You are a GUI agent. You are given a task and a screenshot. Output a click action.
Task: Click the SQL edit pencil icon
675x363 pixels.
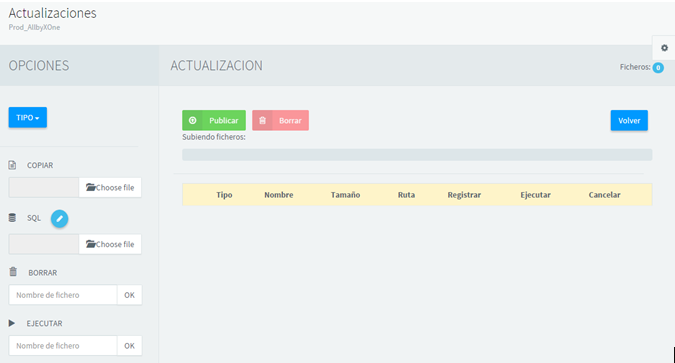[59, 219]
